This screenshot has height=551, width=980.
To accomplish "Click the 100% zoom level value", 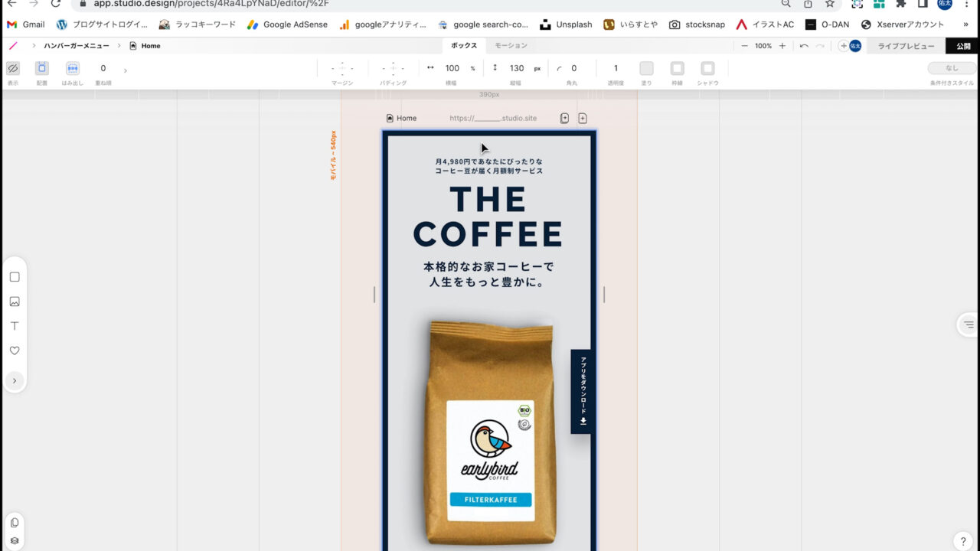I will coord(763,46).
